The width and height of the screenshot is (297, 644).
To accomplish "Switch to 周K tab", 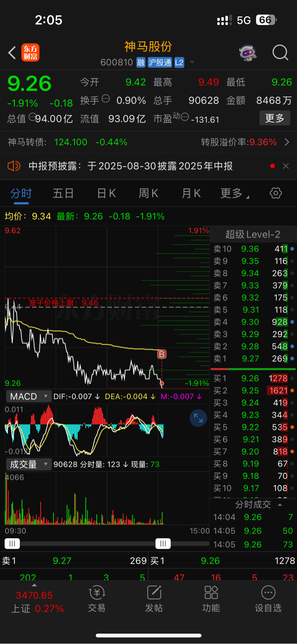I will coord(148,193).
